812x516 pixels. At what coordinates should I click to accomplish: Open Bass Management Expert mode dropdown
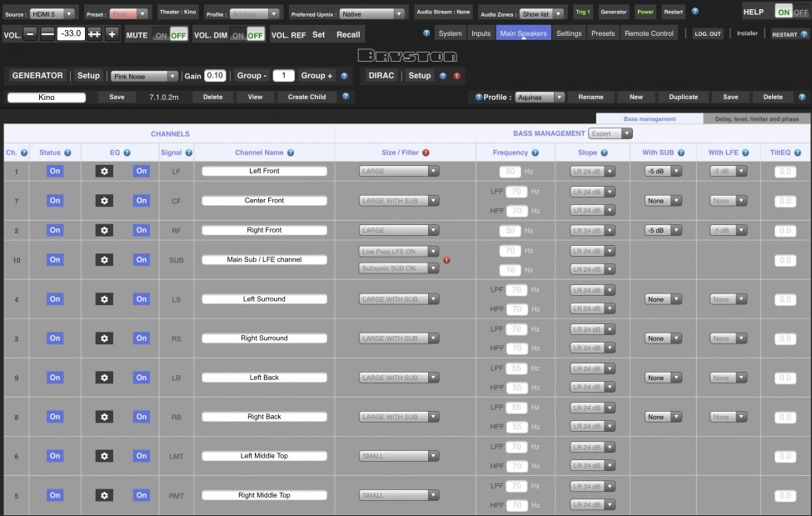click(610, 133)
